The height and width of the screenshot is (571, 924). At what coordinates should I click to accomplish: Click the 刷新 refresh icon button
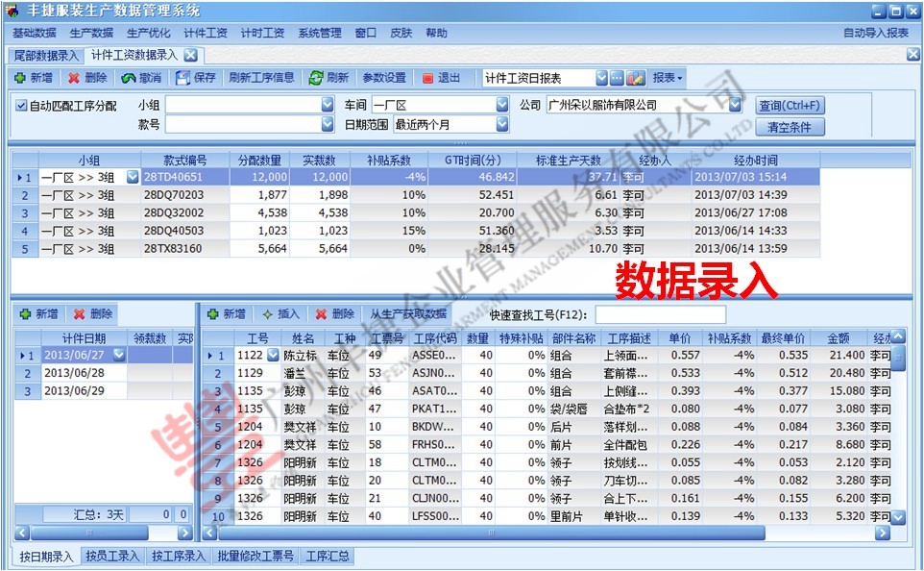point(328,78)
